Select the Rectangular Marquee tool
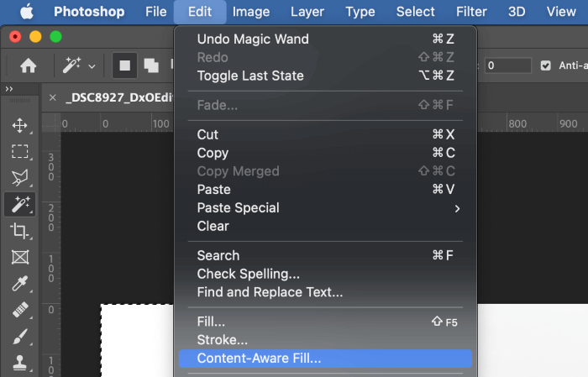Image resolution: width=588 pixels, height=377 pixels. pyautogui.click(x=19, y=151)
